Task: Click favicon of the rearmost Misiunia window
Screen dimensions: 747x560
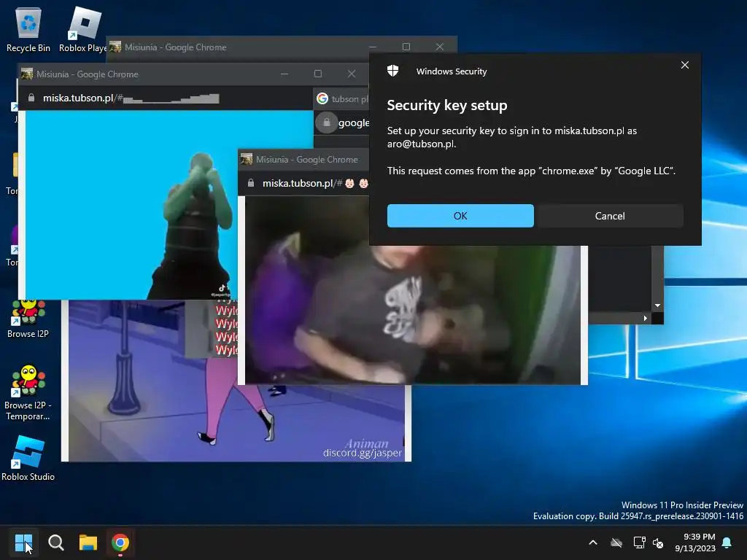Action: (115, 47)
